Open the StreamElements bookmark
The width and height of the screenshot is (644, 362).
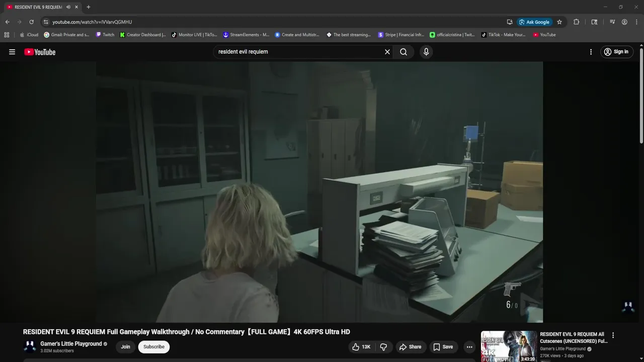click(246, 35)
